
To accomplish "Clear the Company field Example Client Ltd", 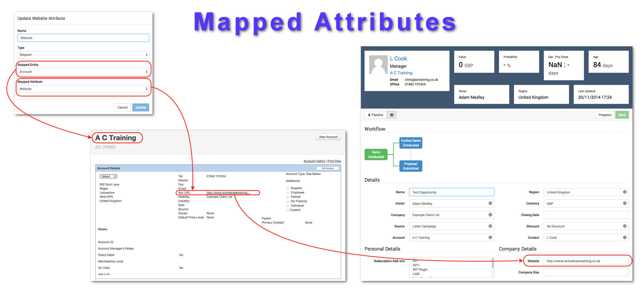I will coord(490,215).
